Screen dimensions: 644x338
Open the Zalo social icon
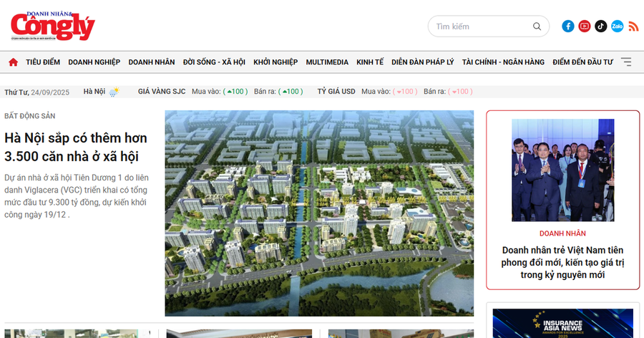pos(617,26)
